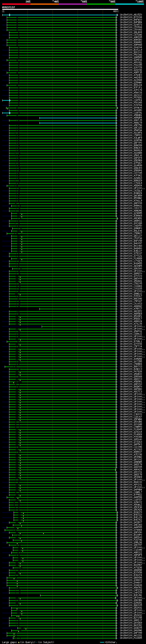Click label UniRef100_Q2QY46
The height and width of the screenshot is (644, 146).
(x=131, y=70)
